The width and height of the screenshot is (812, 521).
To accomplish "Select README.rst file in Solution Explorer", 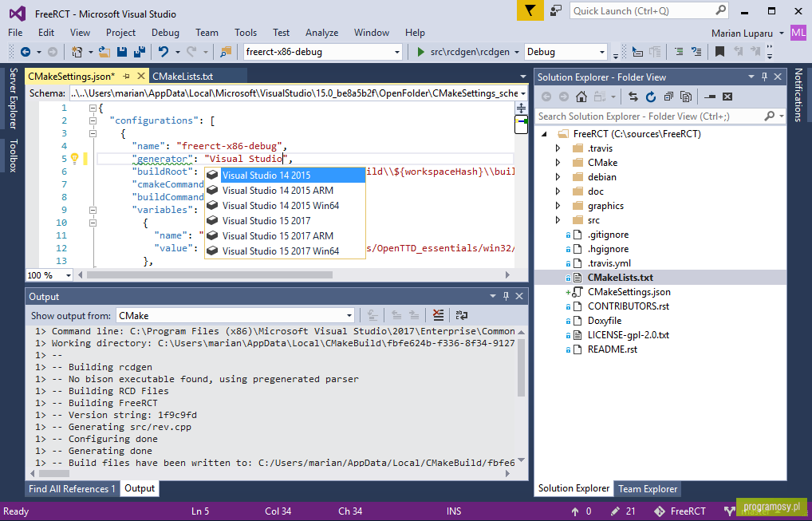I will [x=612, y=349].
